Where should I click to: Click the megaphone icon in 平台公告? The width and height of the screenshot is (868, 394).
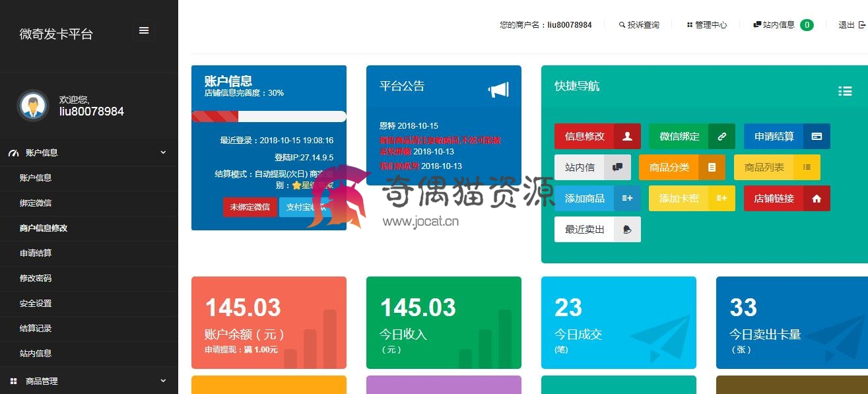[498, 90]
